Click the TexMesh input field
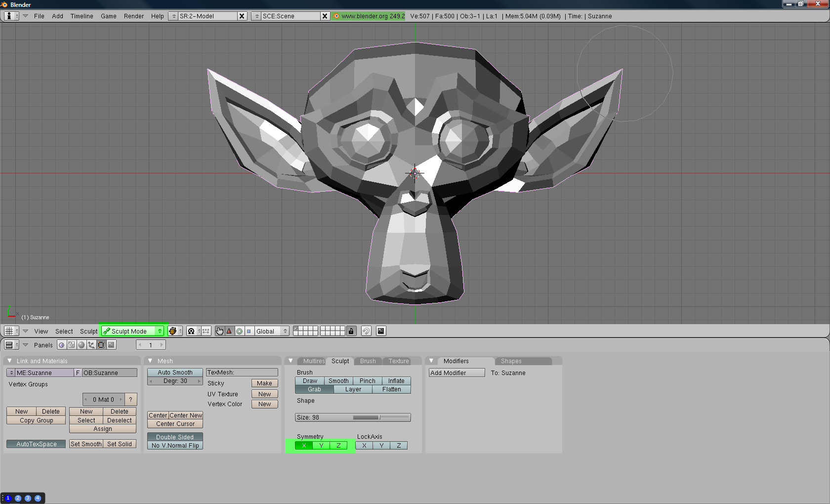This screenshot has width=830, height=504. click(x=242, y=373)
